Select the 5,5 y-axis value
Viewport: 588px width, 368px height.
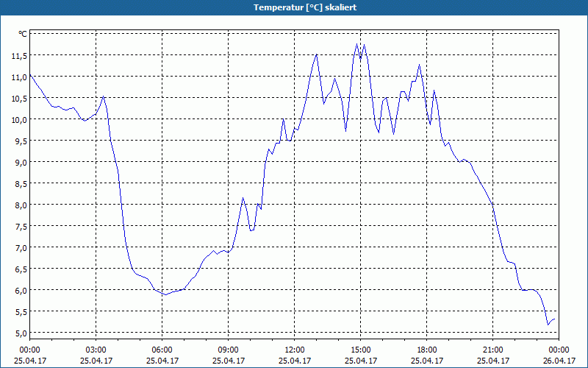pos(21,312)
